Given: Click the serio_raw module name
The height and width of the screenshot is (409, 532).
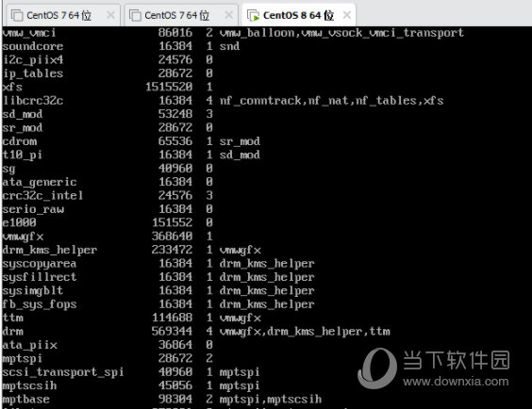Looking at the screenshot, I should tap(33, 209).
